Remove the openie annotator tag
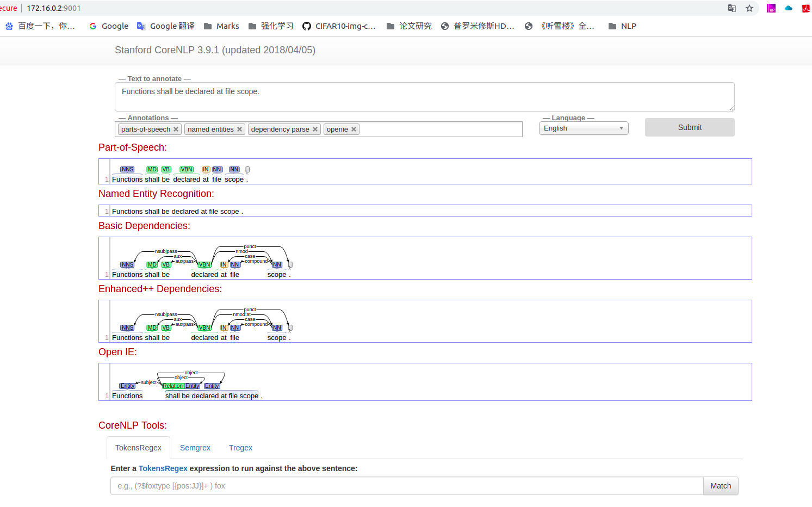 354,129
